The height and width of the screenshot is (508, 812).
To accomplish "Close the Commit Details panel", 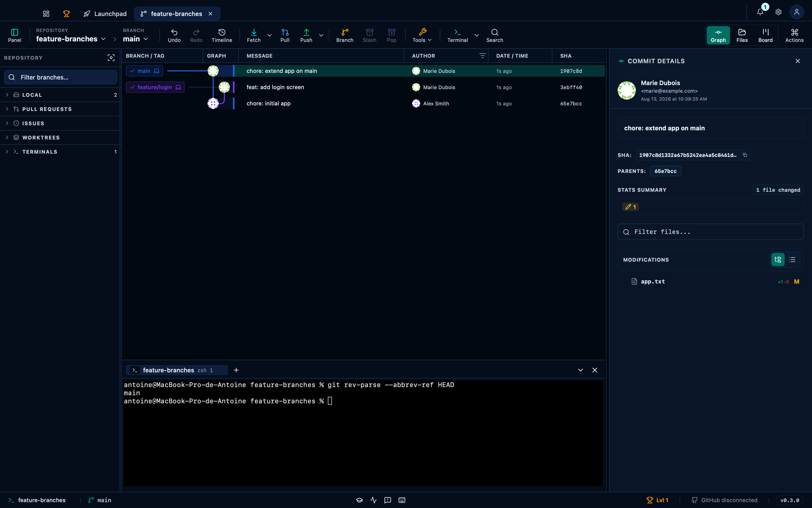I will [798, 61].
